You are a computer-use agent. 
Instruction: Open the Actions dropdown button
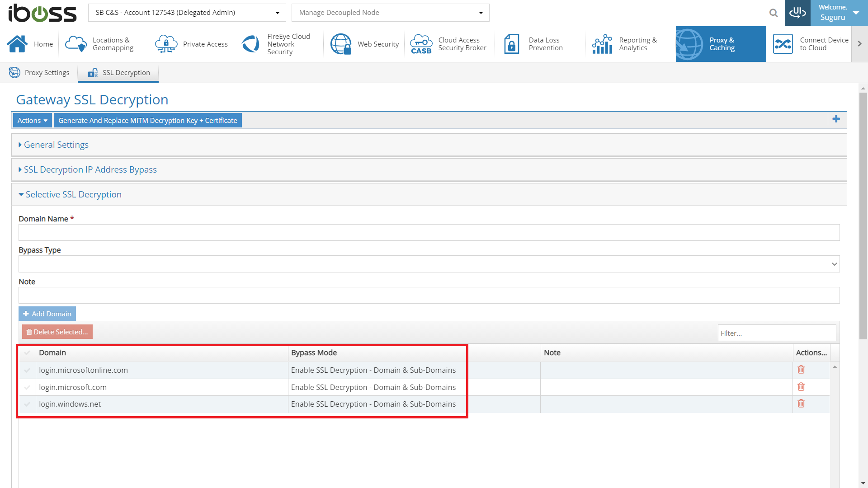click(32, 120)
